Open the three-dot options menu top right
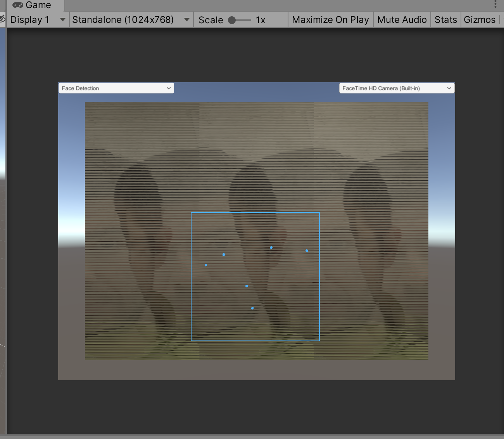Viewport: 504px width, 439px height. click(x=495, y=4)
